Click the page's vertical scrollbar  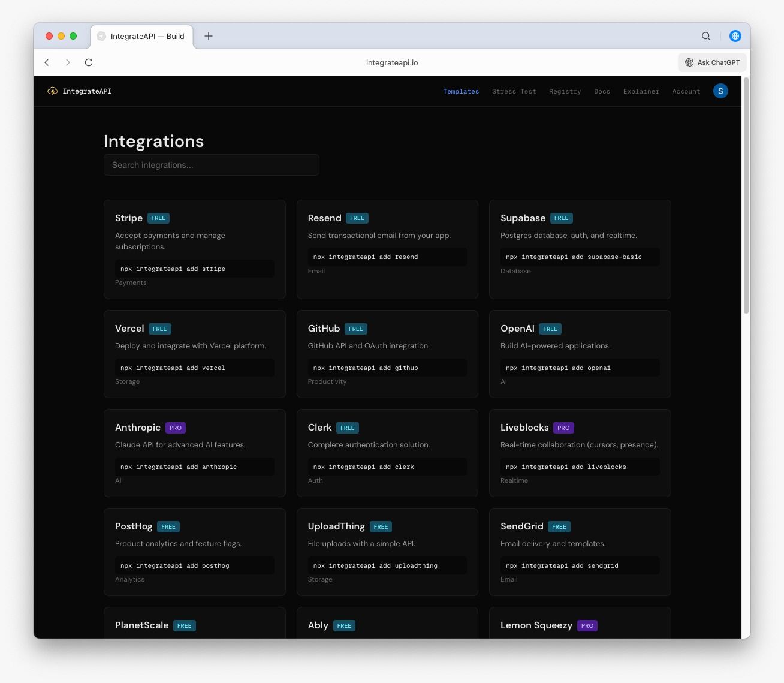[x=746, y=195]
